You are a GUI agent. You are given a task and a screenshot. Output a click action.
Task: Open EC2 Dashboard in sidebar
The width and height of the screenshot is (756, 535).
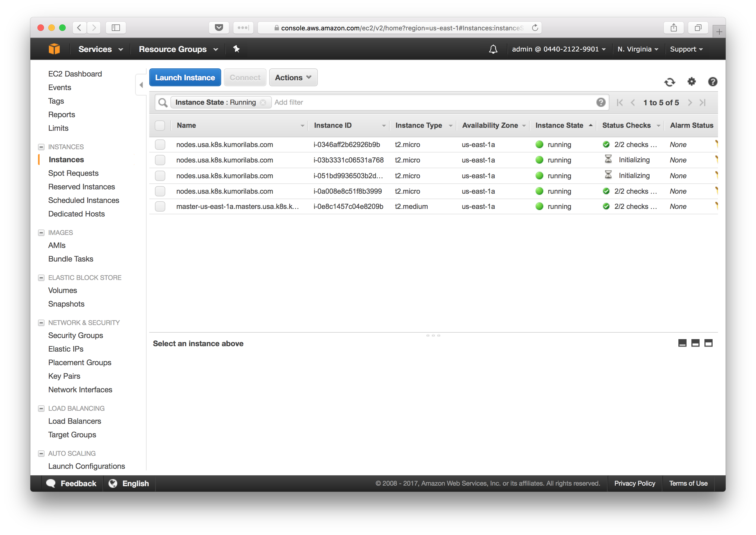[75, 74]
